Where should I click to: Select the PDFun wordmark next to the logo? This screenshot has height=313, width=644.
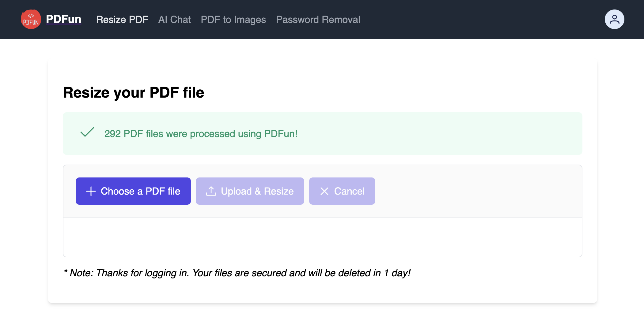pyautogui.click(x=63, y=19)
